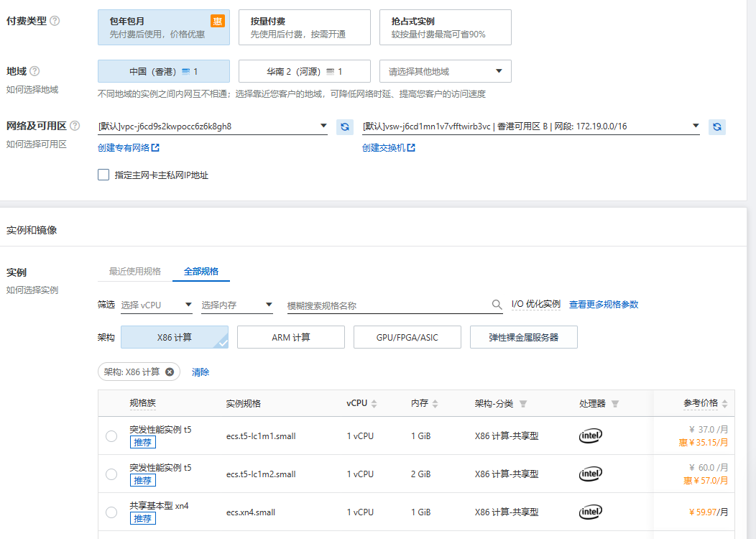The height and width of the screenshot is (539, 756).
Task: Open the 请选择其他地域 dropdown
Action: pos(445,71)
